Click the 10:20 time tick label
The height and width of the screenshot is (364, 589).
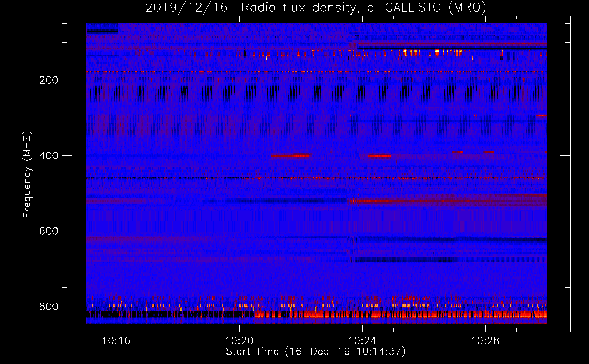coord(239,341)
